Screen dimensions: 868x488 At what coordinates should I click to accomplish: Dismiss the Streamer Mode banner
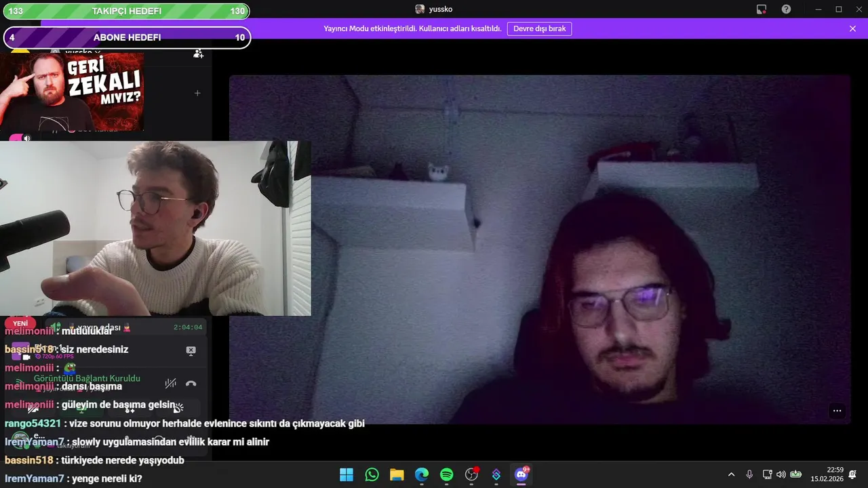[x=852, y=28]
